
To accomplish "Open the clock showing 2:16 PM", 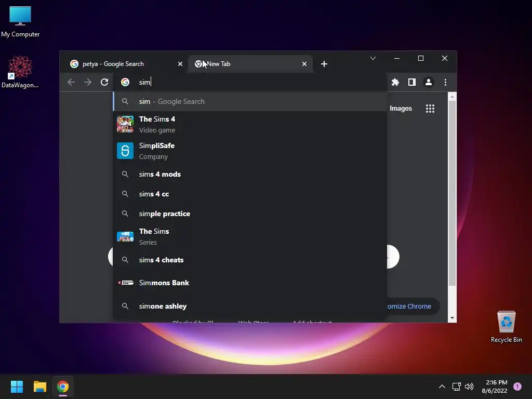I will 495,387.
